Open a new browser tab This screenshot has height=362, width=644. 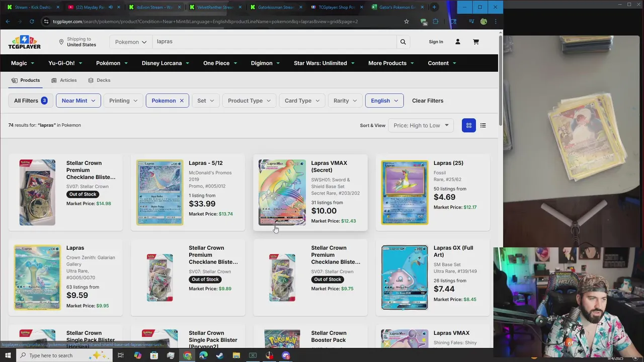coord(434,7)
